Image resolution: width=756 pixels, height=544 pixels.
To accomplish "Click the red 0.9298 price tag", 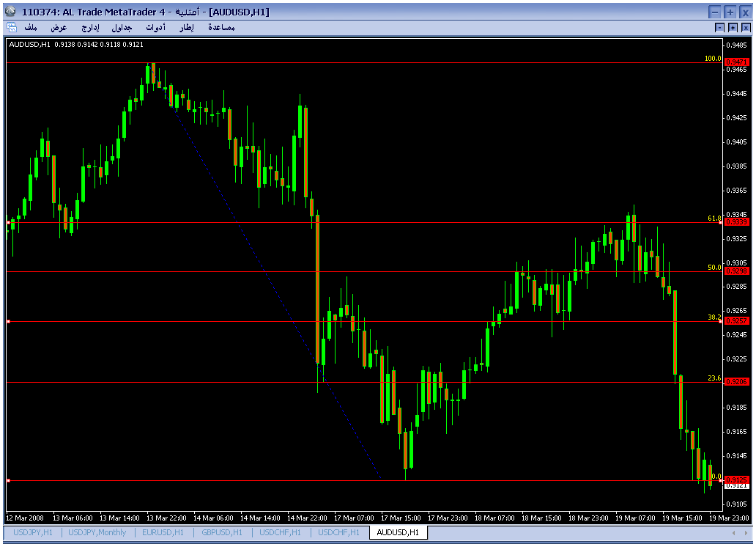I will [737, 271].
